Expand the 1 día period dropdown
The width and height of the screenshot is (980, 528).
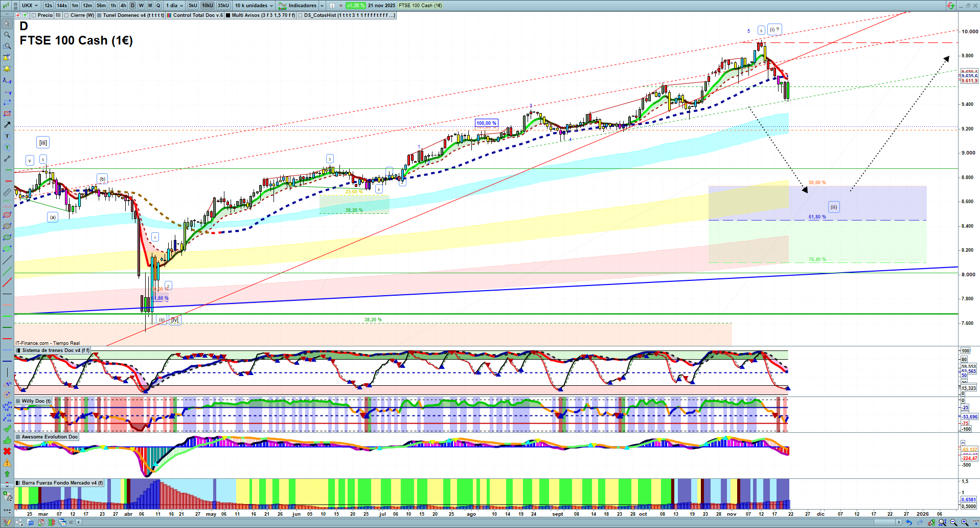174,6
